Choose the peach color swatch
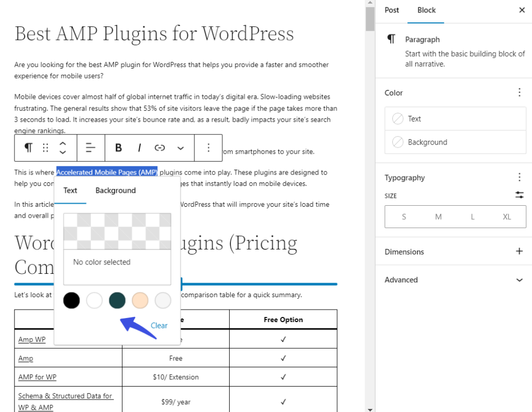This screenshot has width=532, height=412. 140,300
